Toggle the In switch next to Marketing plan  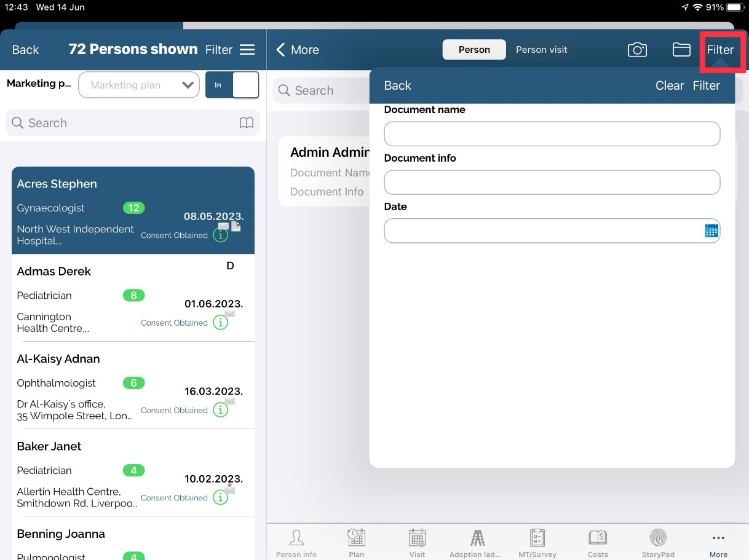tap(232, 85)
